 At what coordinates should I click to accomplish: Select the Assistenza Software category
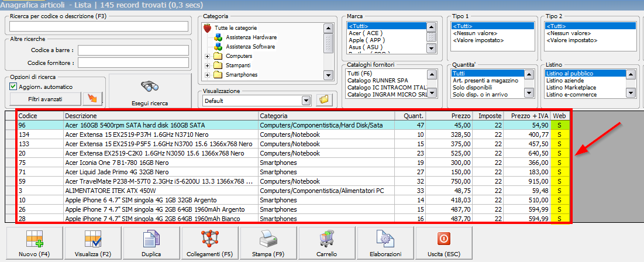[250, 46]
